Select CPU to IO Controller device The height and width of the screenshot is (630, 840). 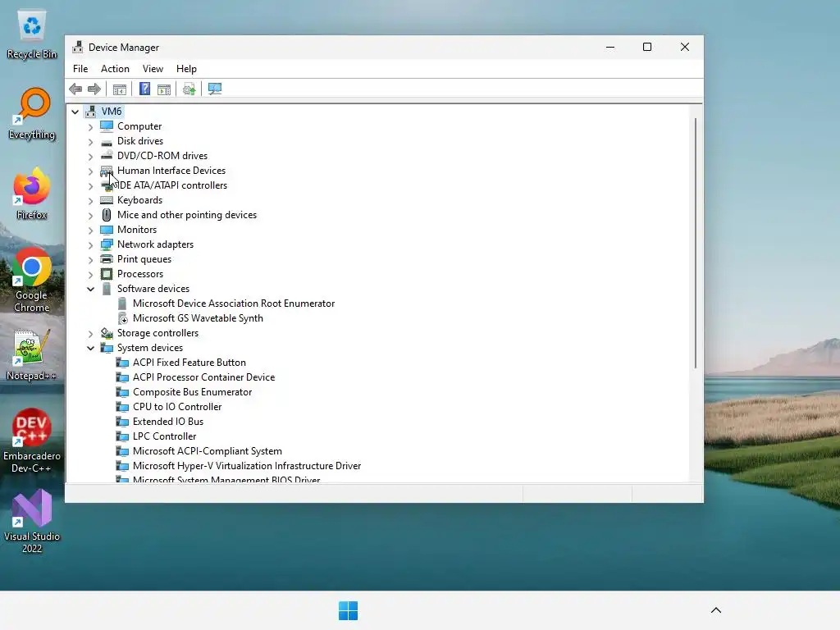tap(177, 407)
